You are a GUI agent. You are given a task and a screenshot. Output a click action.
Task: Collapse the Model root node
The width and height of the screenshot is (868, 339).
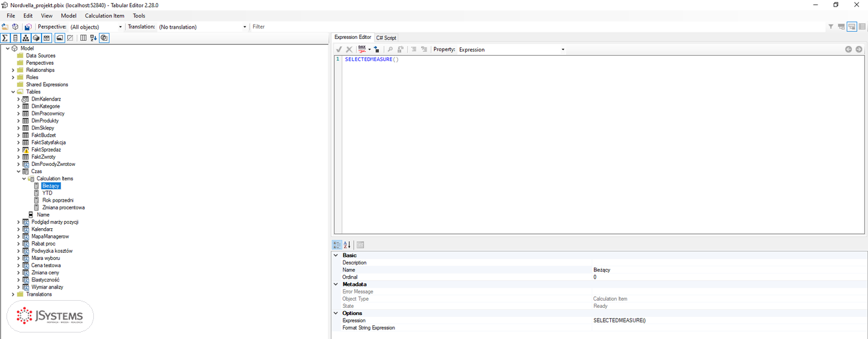click(x=7, y=48)
